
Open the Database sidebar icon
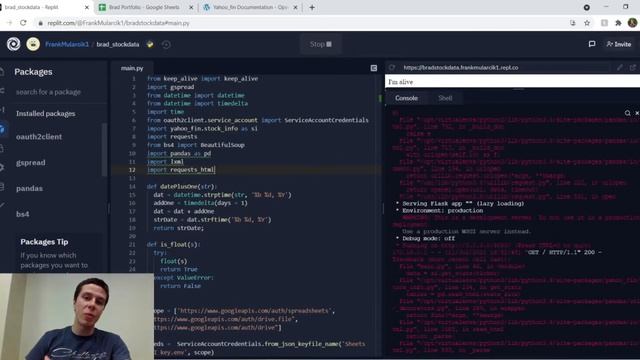click(x=2, y=187)
